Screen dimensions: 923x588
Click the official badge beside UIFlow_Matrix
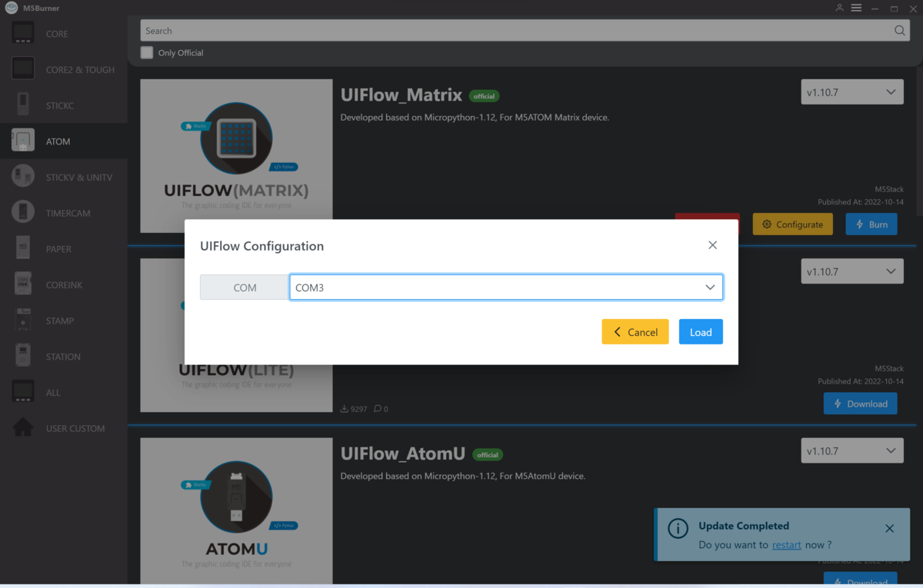click(485, 96)
